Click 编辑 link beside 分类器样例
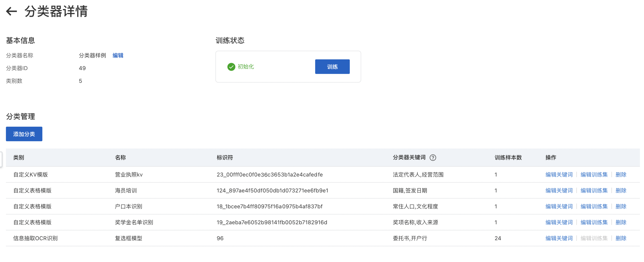Screen dimensions: 644x262 point(118,55)
